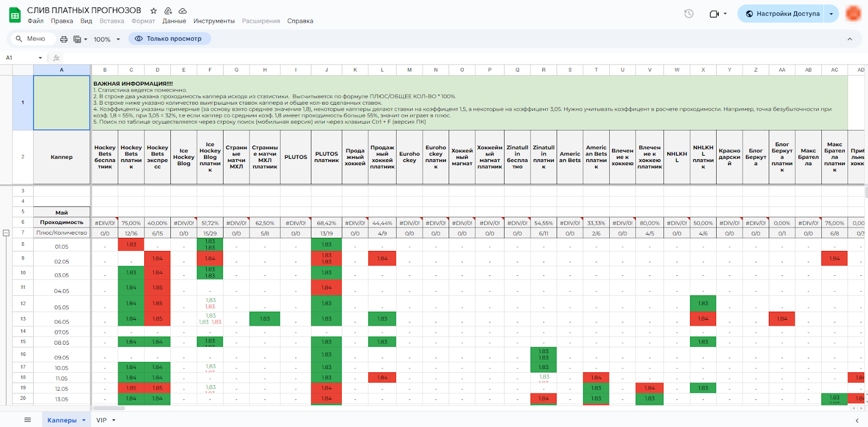Open the account avatar
Screen dimensions: 868x427
tap(853, 14)
